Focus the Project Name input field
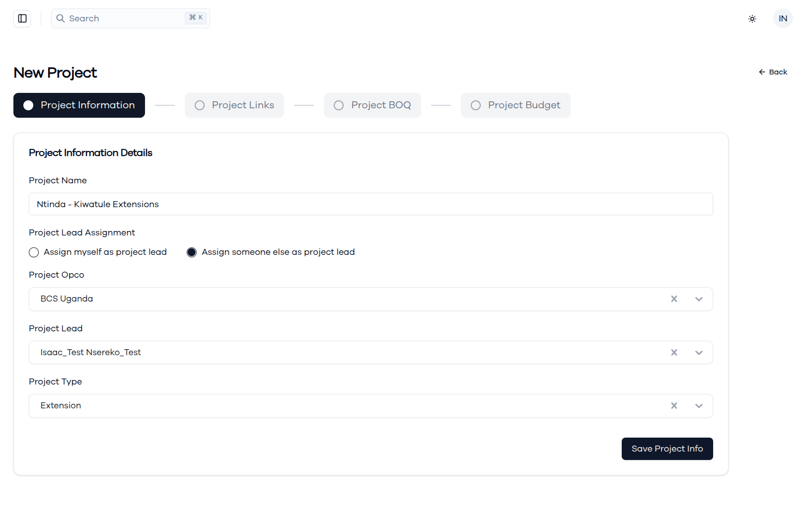The image size is (804, 532). pyautogui.click(x=371, y=204)
